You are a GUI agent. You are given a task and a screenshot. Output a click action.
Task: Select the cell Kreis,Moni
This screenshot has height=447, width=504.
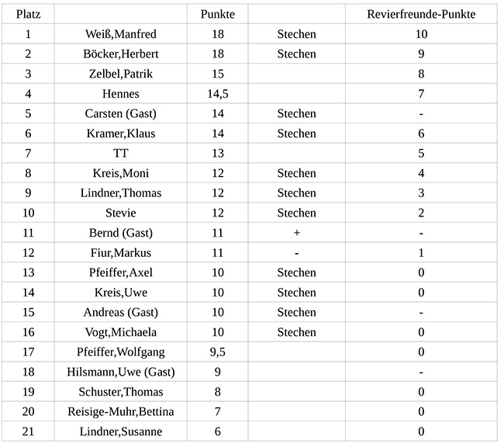click(x=121, y=173)
